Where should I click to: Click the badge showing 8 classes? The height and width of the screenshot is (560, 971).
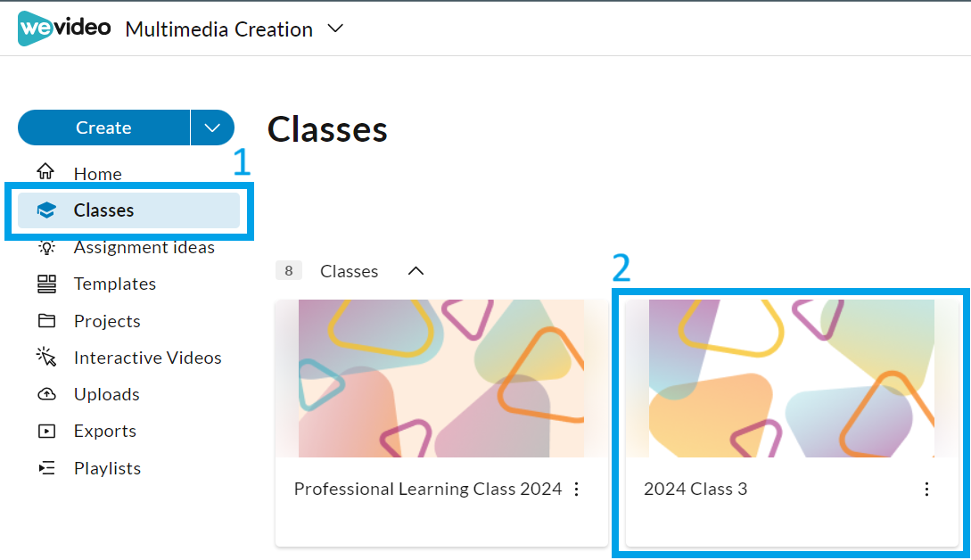coord(288,270)
